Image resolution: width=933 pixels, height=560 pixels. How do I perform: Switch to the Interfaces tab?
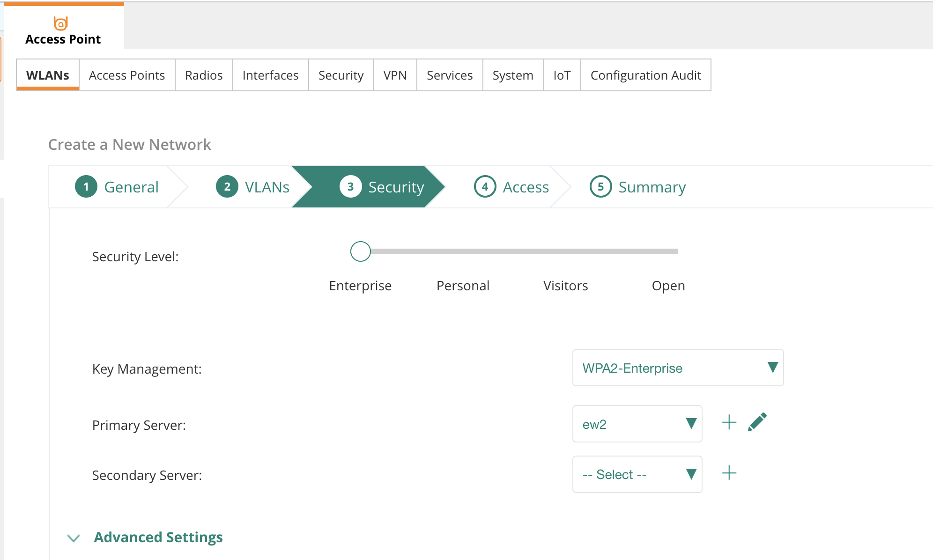(270, 75)
